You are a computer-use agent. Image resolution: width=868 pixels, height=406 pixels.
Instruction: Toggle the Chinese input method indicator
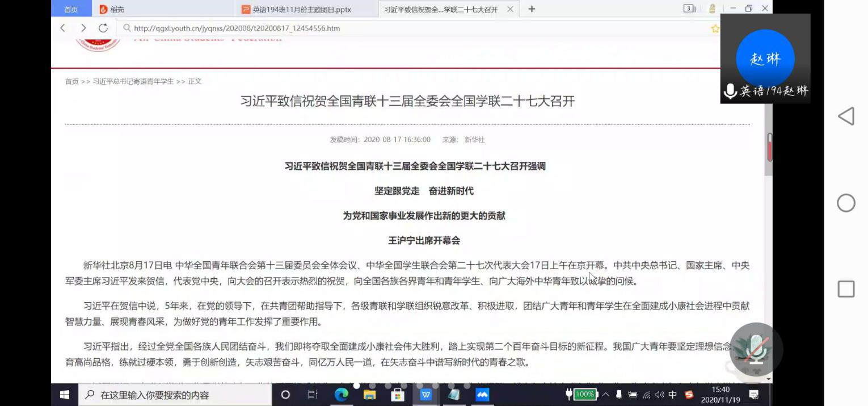point(673,395)
